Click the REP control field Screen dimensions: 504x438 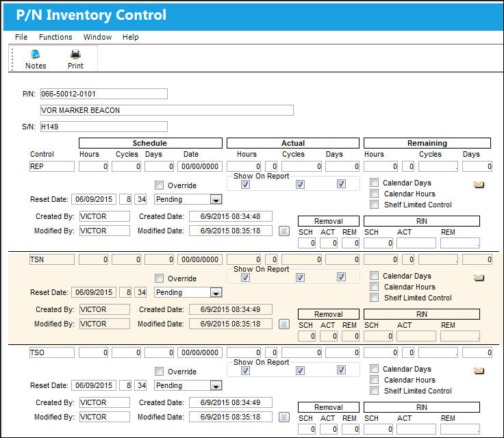pos(52,166)
